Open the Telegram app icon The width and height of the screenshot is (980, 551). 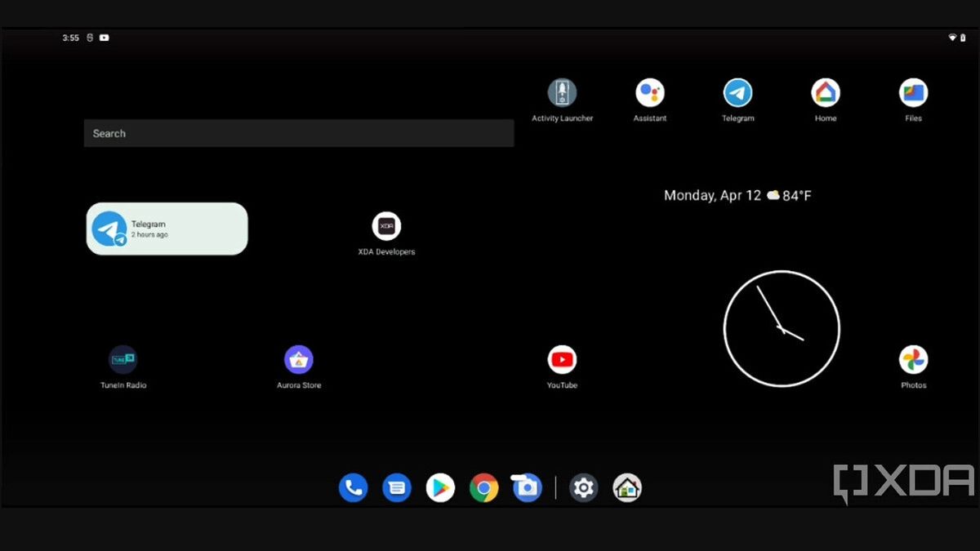[x=737, y=92]
